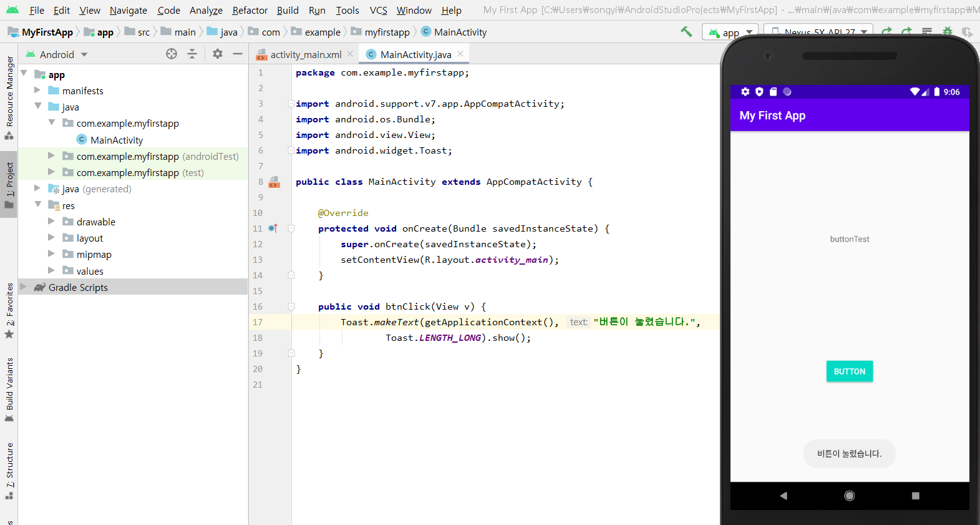Open the Build Variants tool window
Image resolution: width=980 pixels, height=525 pixels.
9,390
